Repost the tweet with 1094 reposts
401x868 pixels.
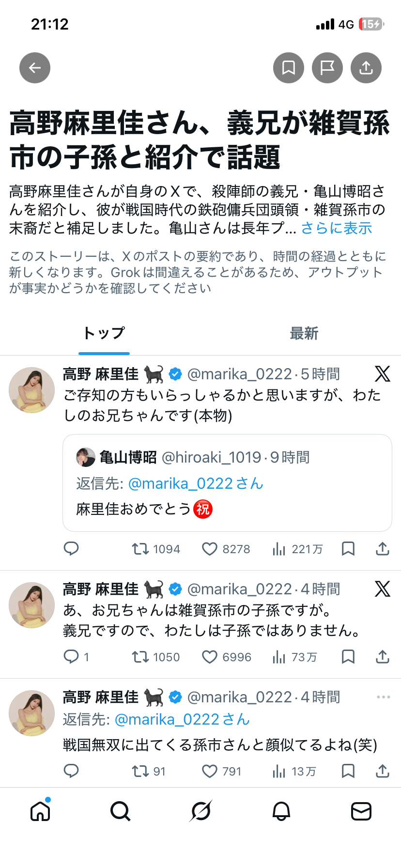[140, 549]
